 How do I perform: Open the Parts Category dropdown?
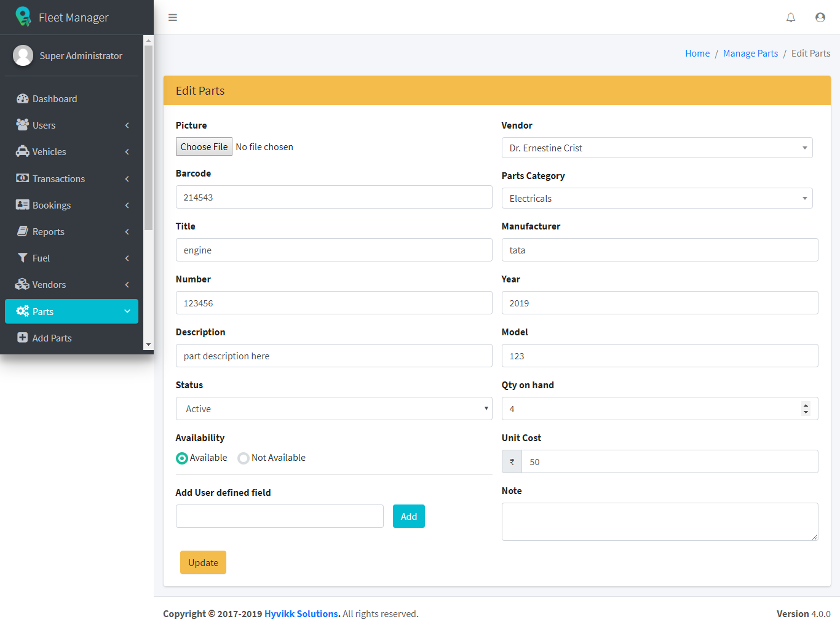657,198
